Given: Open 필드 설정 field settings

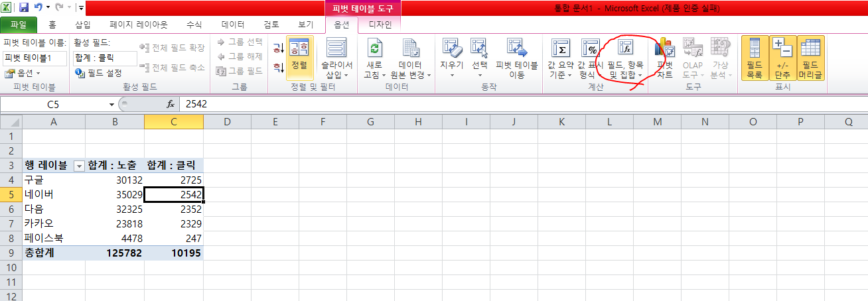Looking at the screenshot, I should coord(98,73).
